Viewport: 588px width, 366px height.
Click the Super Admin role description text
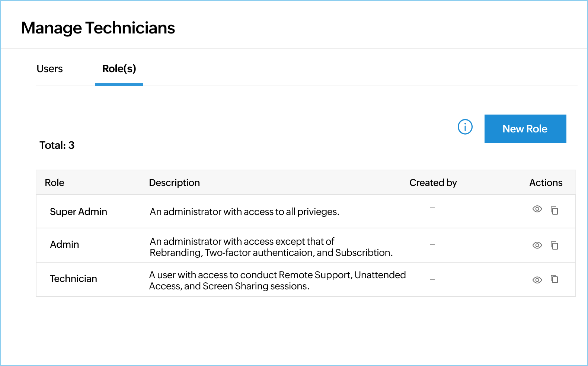click(245, 212)
